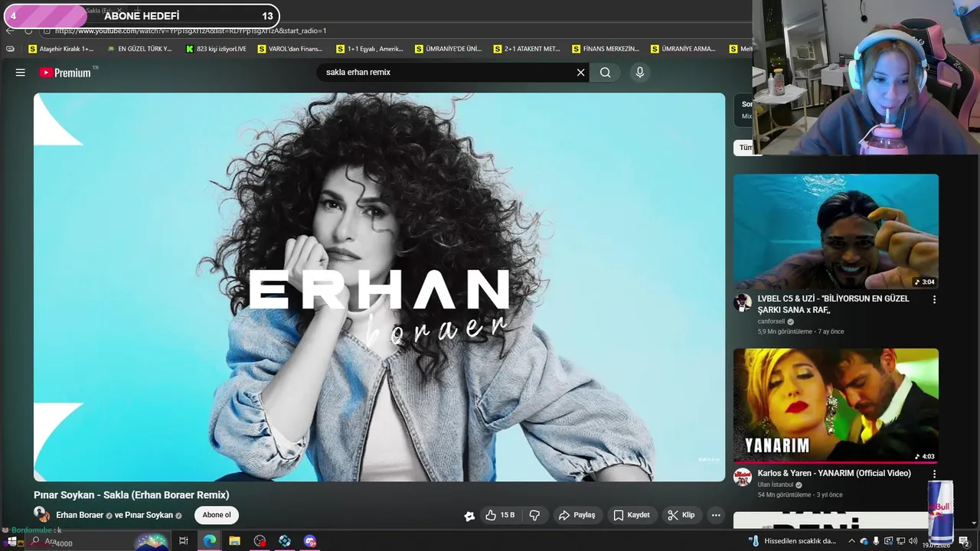Go back with browser back arrow
The image size is (980, 551).
click(10, 31)
